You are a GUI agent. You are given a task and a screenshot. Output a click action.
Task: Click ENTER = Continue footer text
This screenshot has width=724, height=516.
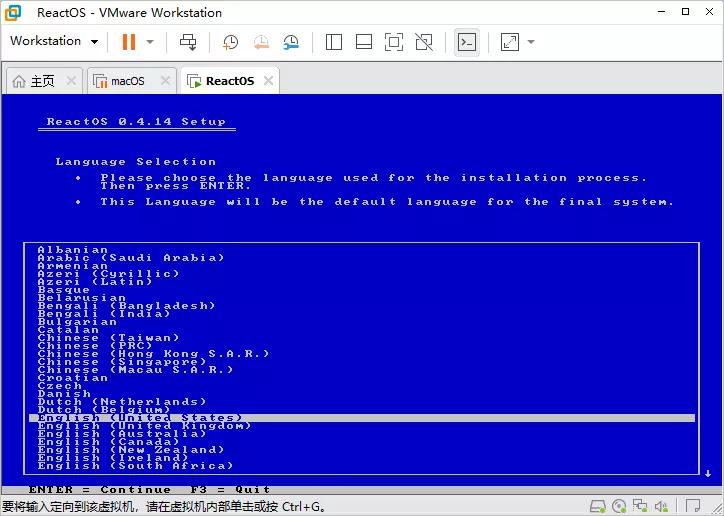[100, 490]
